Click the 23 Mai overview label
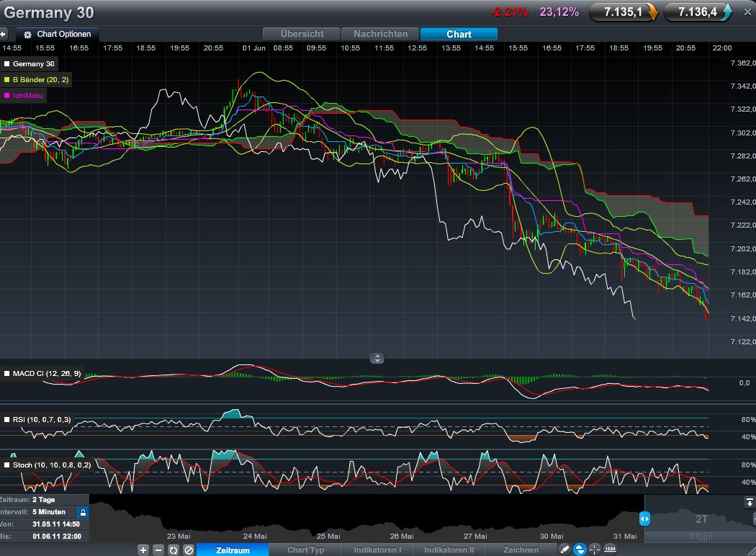Viewport: 756px width, 556px height. pyautogui.click(x=179, y=537)
